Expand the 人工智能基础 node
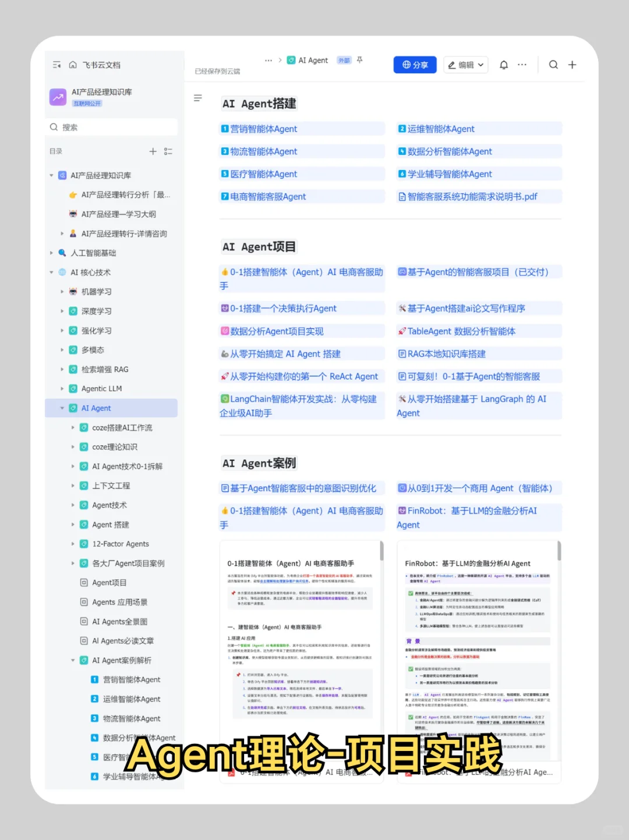The width and height of the screenshot is (629, 840). pyautogui.click(x=52, y=253)
